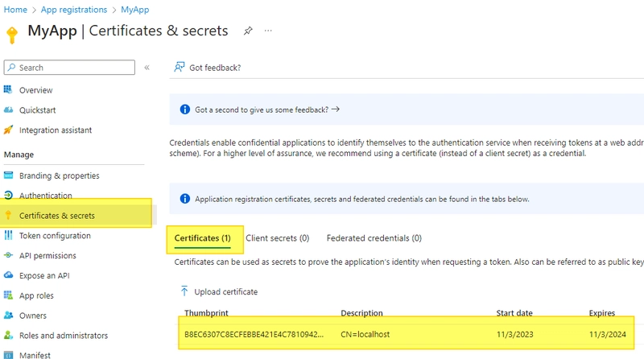The width and height of the screenshot is (644, 359).
Task: Open Branding & properties menu item
Action: pyautogui.click(x=59, y=175)
